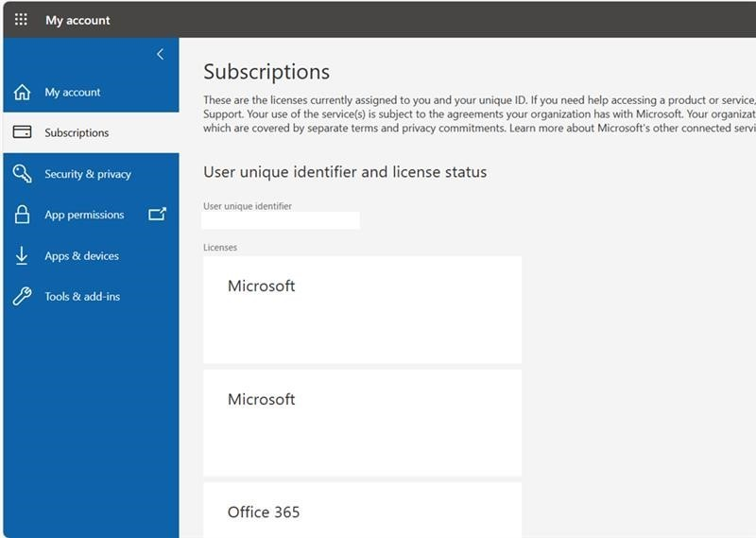Open the Office 365 license card

point(362,511)
